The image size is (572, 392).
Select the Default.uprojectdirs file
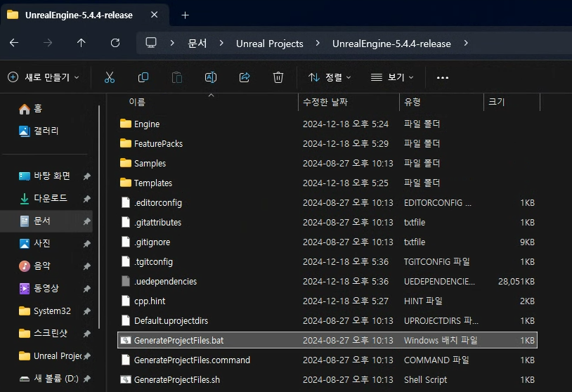[327, 321]
